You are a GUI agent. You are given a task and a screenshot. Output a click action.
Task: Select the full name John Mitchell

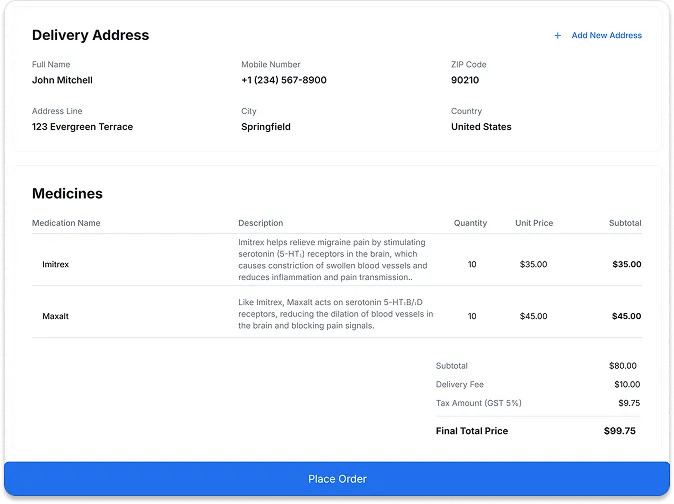(62, 80)
